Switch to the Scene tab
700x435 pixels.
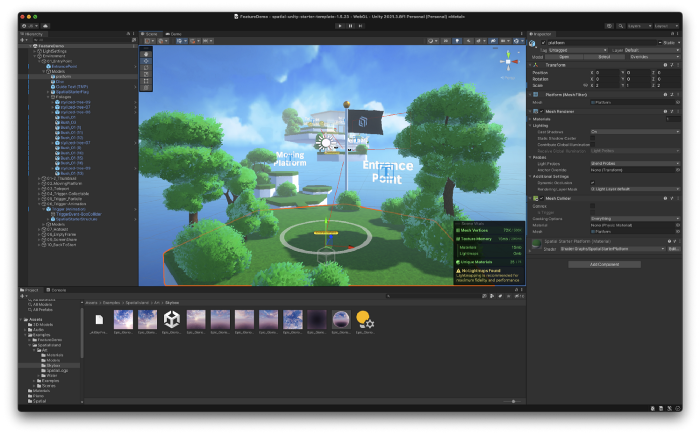click(x=150, y=34)
